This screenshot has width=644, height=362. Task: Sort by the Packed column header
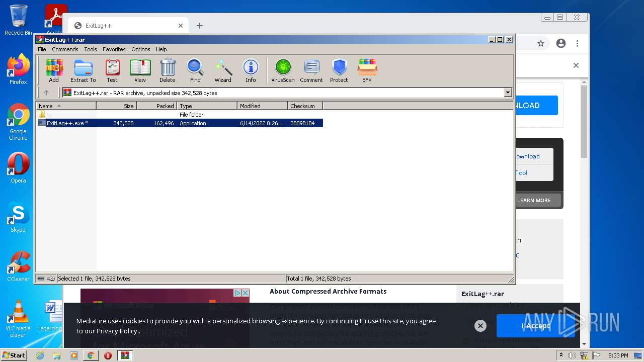pyautogui.click(x=156, y=106)
